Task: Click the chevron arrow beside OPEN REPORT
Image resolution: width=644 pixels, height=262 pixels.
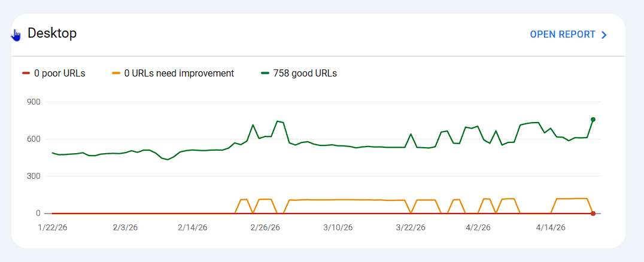Action: click(604, 35)
